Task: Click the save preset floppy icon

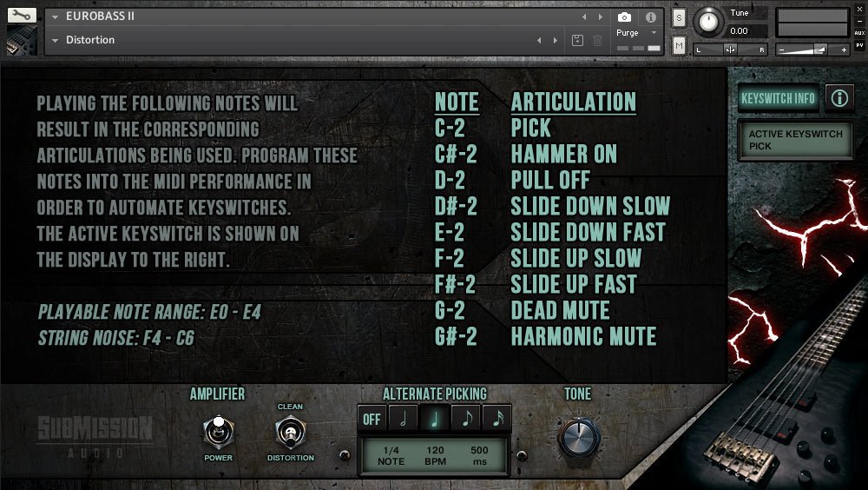Action: pos(578,40)
